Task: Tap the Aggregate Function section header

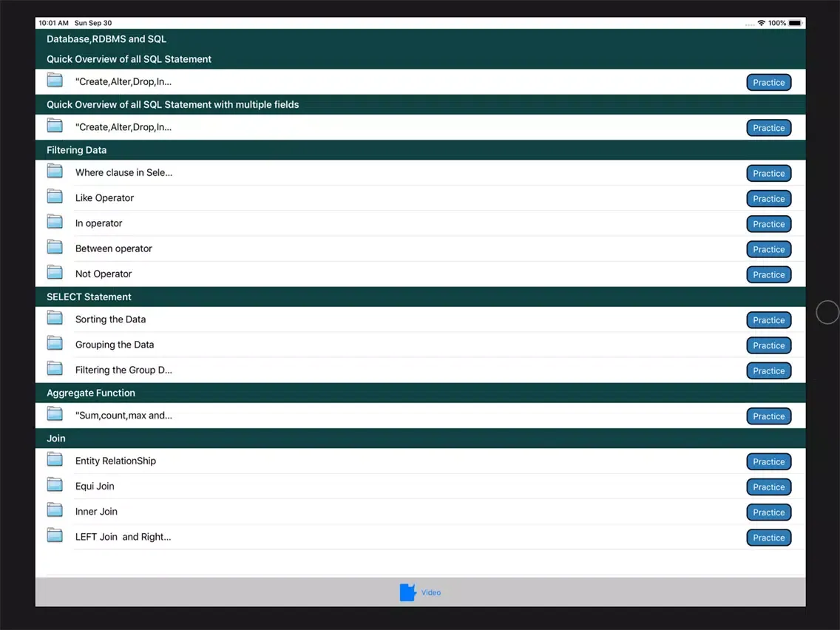Action: (91, 393)
